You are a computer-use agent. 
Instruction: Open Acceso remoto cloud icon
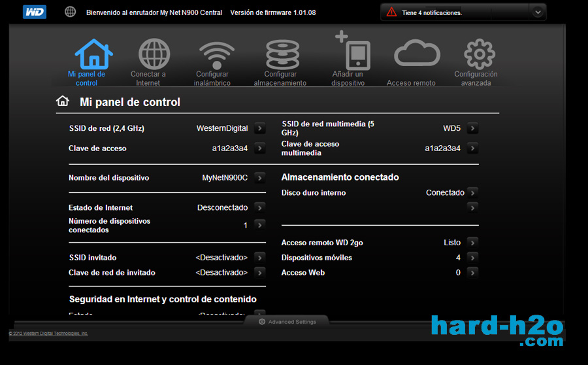[x=417, y=53]
